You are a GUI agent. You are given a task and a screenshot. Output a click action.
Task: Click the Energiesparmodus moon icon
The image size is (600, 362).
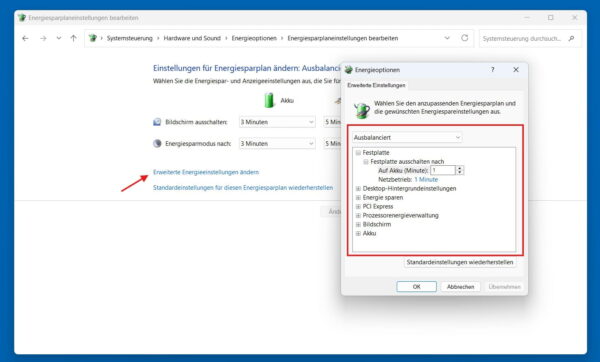coord(157,143)
